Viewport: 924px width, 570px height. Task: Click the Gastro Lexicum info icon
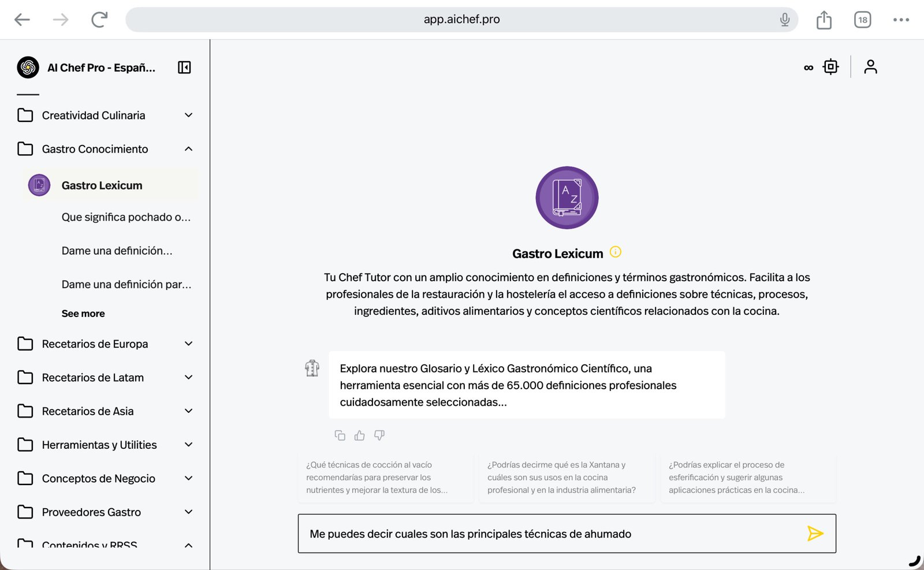click(x=616, y=252)
